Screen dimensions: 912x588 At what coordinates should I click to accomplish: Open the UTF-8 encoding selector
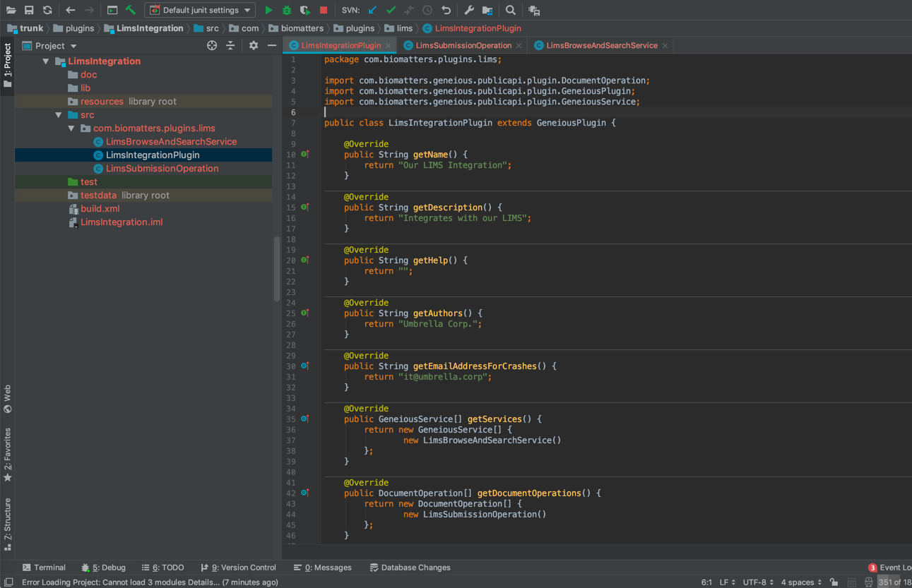click(757, 582)
